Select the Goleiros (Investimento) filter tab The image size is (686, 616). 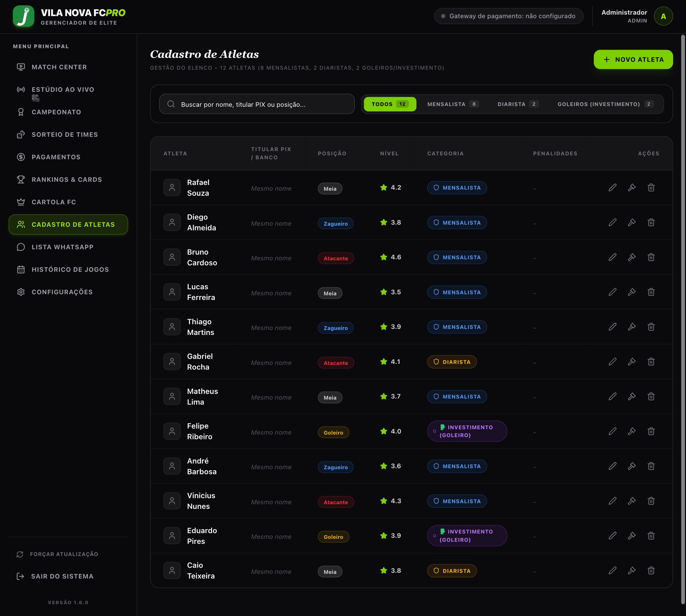606,104
